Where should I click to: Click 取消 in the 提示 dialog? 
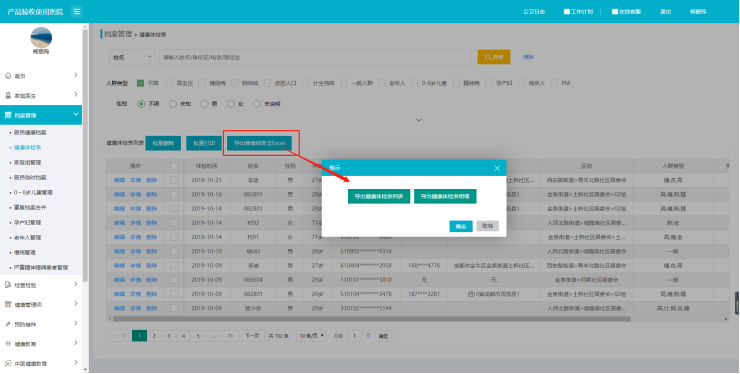point(488,226)
